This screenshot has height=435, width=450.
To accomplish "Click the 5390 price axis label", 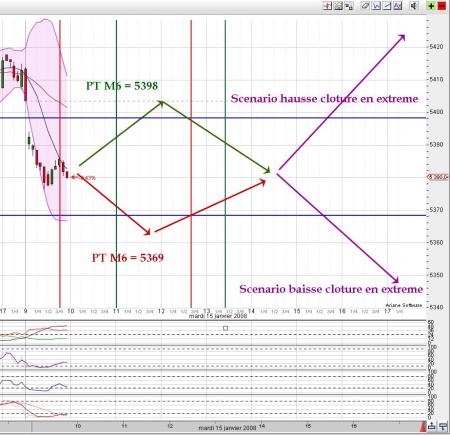I will click(x=436, y=144).
